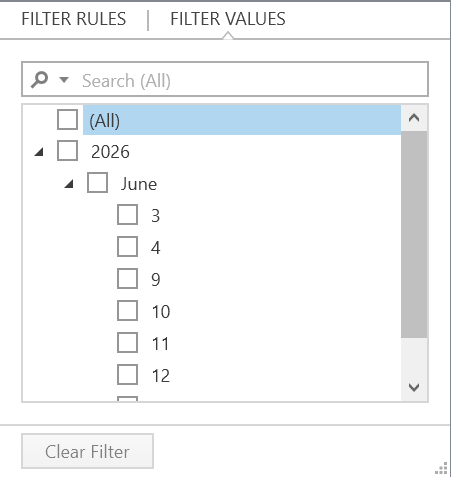The image size is (451, 477).
Task: Open the search options dropdown arrow
Action: click(x=64, y=80)
